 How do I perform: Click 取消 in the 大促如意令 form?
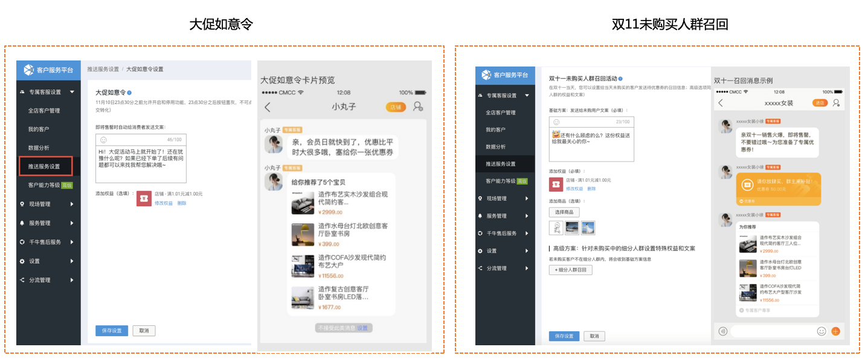(x=144, y=331)
